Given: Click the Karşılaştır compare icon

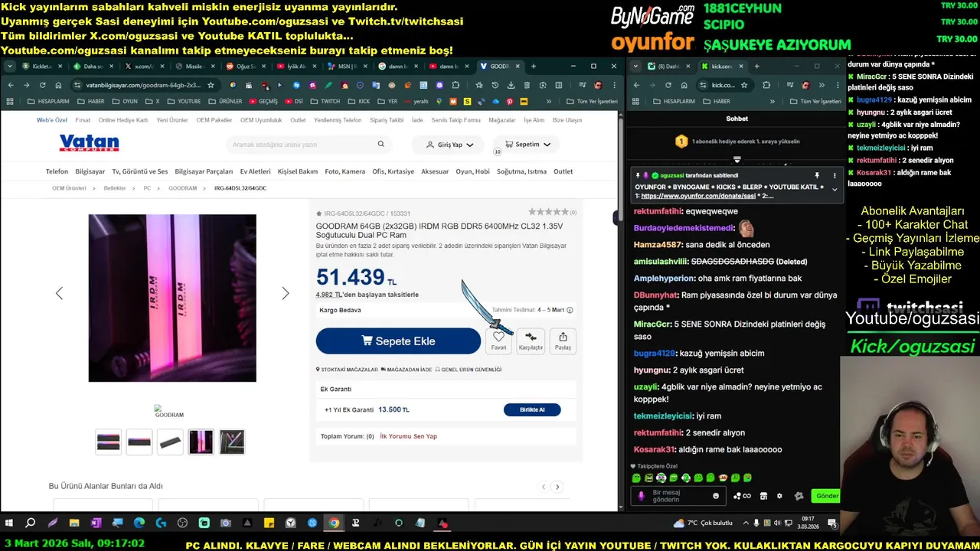Looking at the screenshot, I should coord(531,341).
